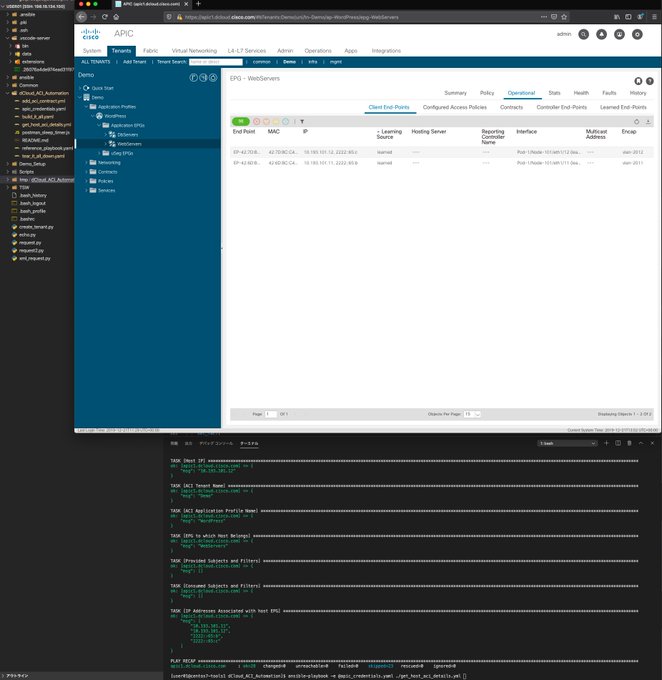Expand the Policies folder in APIC tree
Image resolution: width=662 pixels, height=680 pixels.
pos(86,181)
